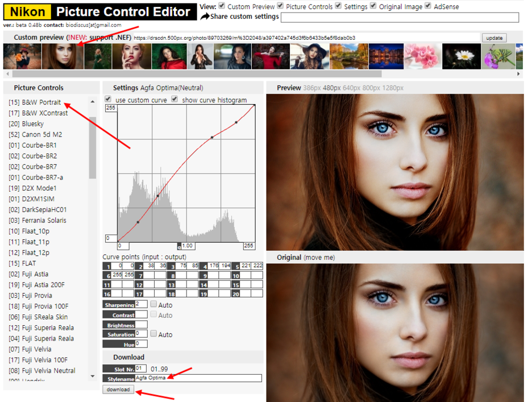Select the woman in red dress thumbnail
Image resolution: width=532 pixels, height=402 pixels.
pyautogui.click(x=169, y=56)
